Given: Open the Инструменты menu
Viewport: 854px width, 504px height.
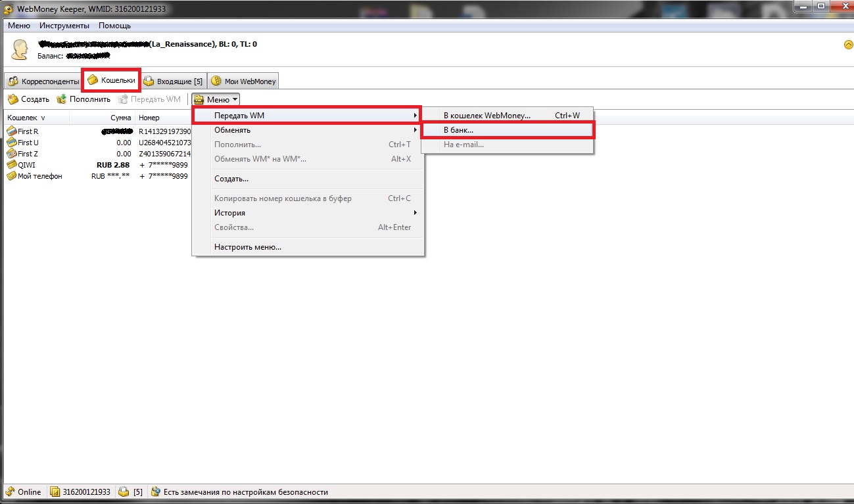Looking at the screenshot, I should click(64, 26).
